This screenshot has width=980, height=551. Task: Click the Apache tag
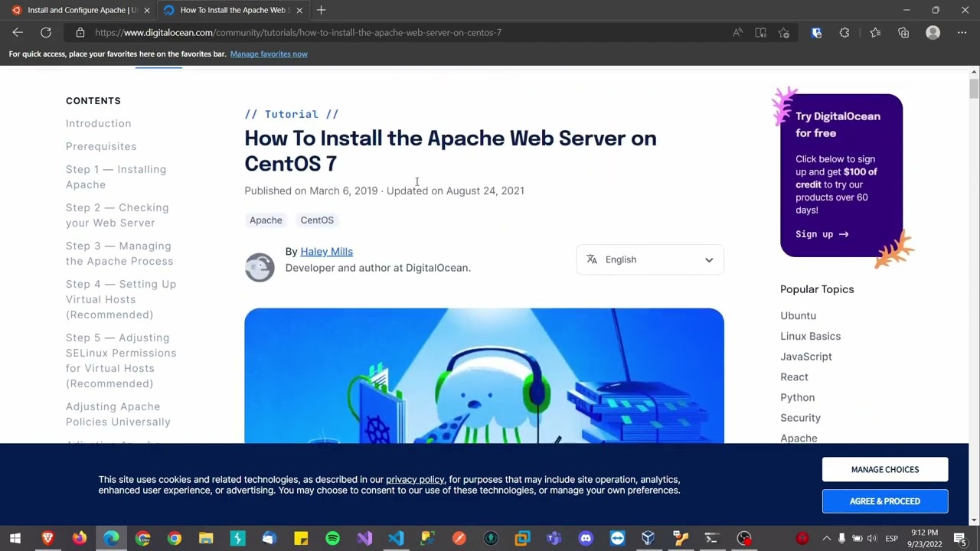266,220
